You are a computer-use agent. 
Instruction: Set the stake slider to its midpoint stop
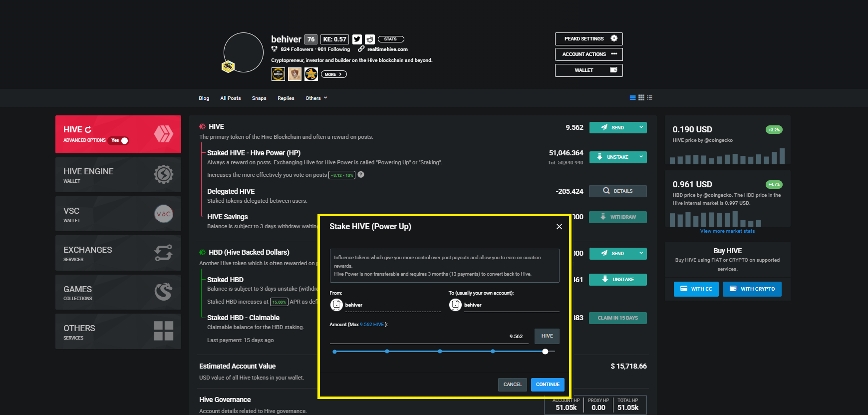point(440,352)
